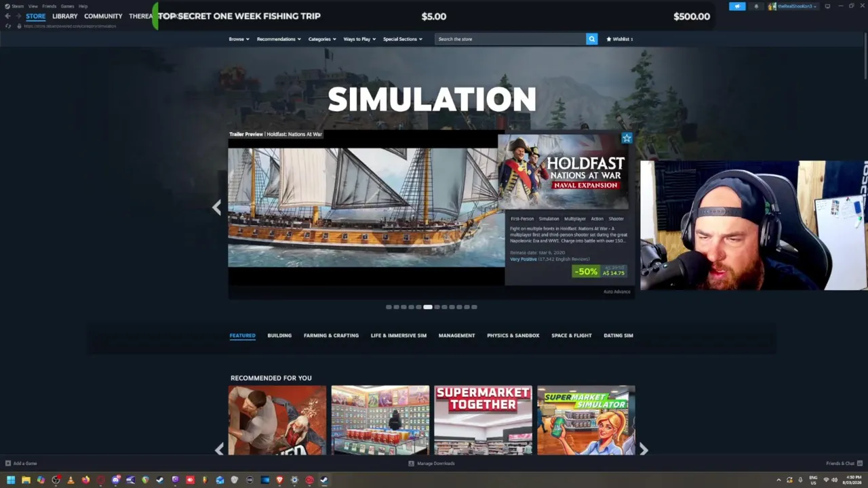Open Brave browser from taskbar
The height and width of the screenshot is (488, 868).
tap(279, 480)
